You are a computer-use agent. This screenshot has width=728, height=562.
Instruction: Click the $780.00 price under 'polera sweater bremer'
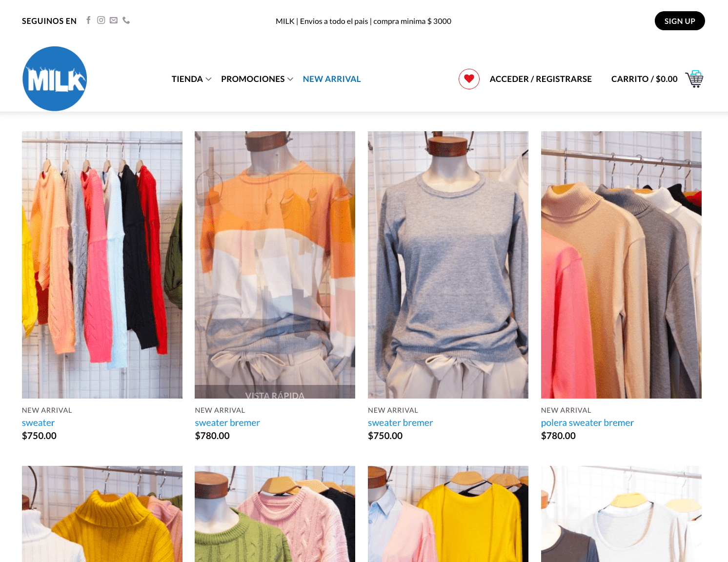pos(558,436)
